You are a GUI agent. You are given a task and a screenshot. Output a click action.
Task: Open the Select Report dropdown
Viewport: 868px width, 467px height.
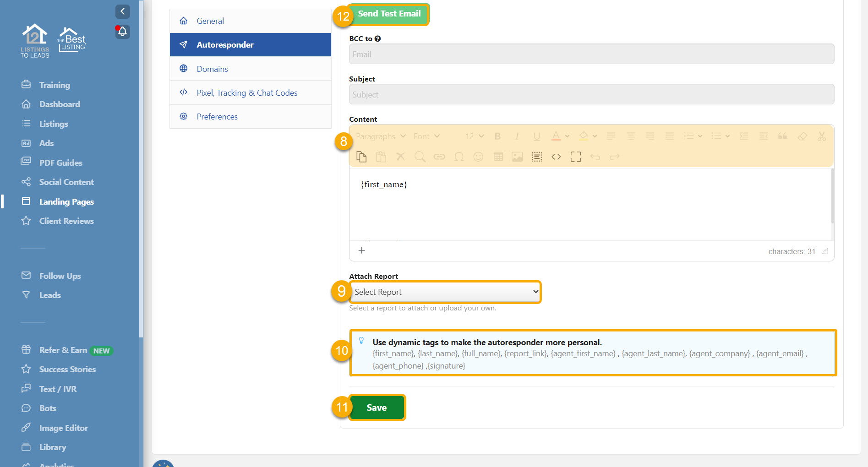click(x=445, y=292)
